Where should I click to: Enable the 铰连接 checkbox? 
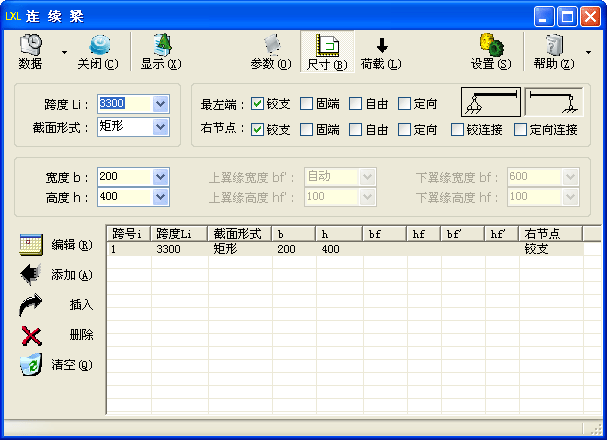(457, 130)
